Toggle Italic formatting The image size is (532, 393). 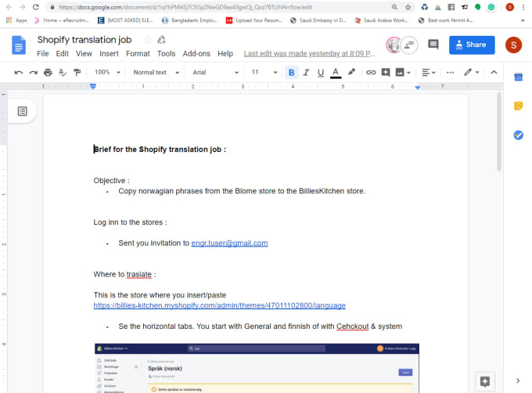306,72
